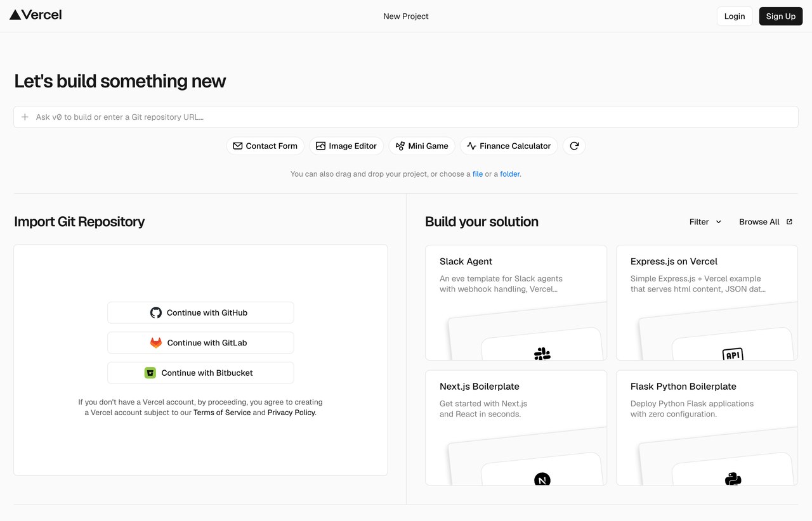This screenshot has height=521, width=812.
Task: Click the Sign Up button
Action: pos(781,16)
